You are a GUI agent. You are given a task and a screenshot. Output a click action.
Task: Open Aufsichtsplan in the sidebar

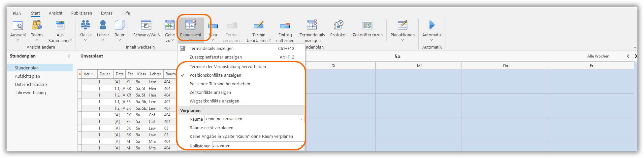coord(27,76)
